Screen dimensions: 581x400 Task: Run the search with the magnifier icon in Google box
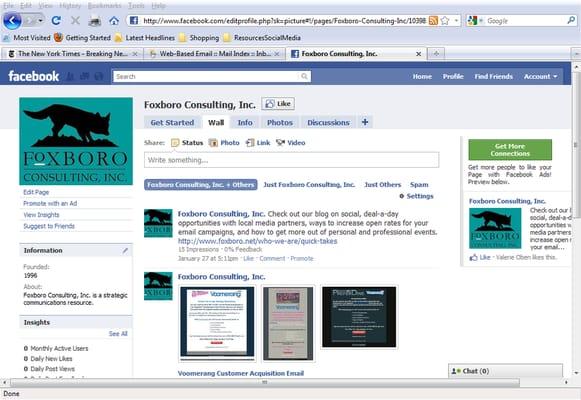(571, 21)
